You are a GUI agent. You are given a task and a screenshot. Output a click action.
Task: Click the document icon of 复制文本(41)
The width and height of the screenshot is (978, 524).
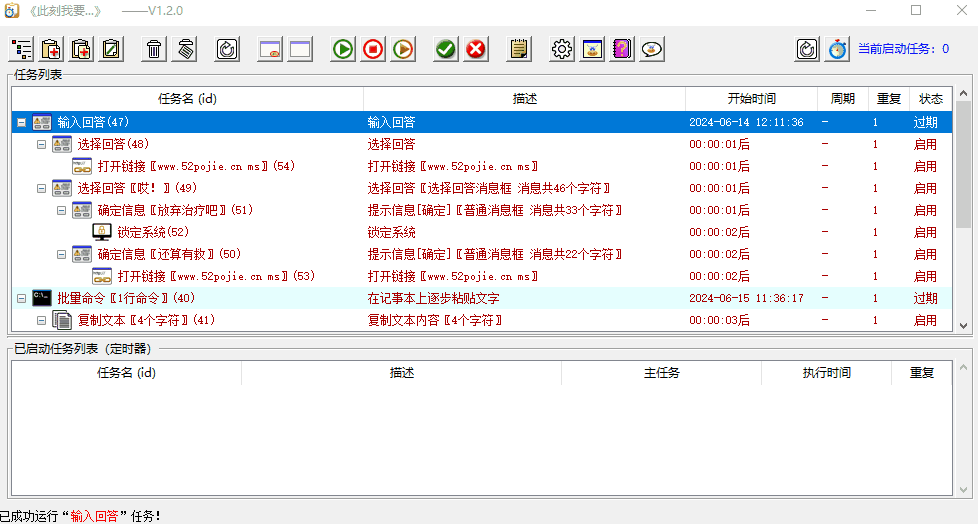[x=62, y=320]
